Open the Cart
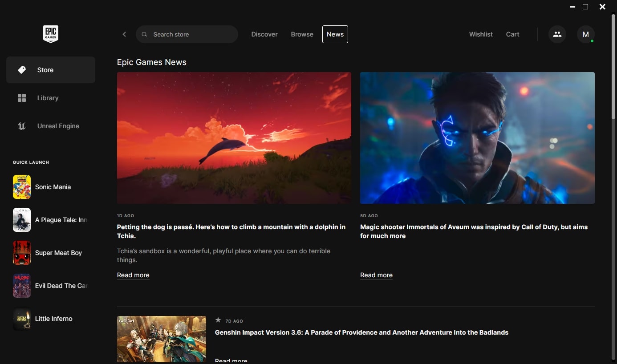The width and height of the screenshot is (617, 364). (513, 34)
